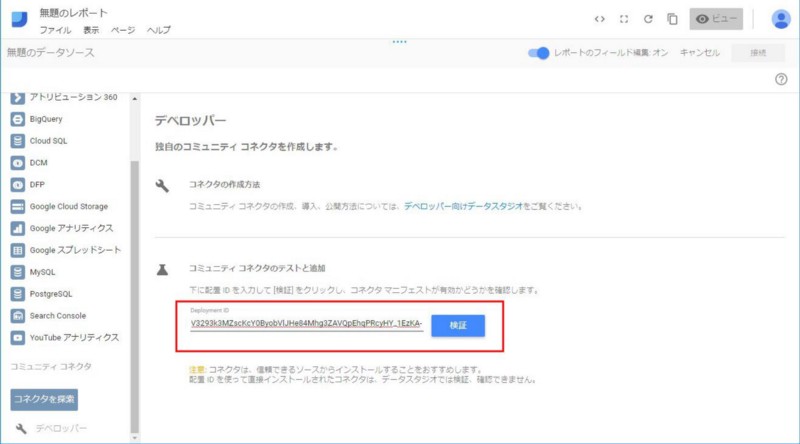Select the DCM connector icon
Image resolution: width=800 pixels, height=444 pixels.
point(17,163)
